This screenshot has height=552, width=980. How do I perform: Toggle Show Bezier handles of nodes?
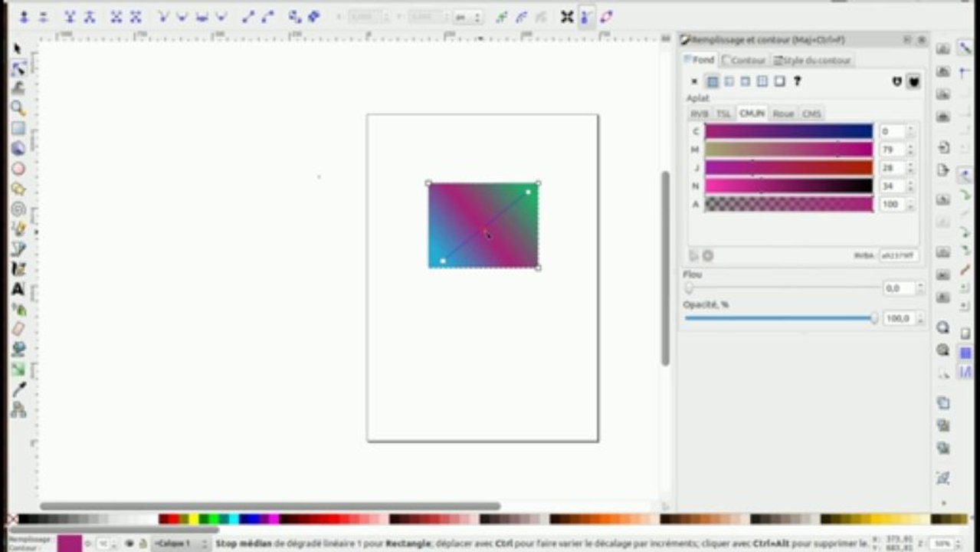[586, 16]
